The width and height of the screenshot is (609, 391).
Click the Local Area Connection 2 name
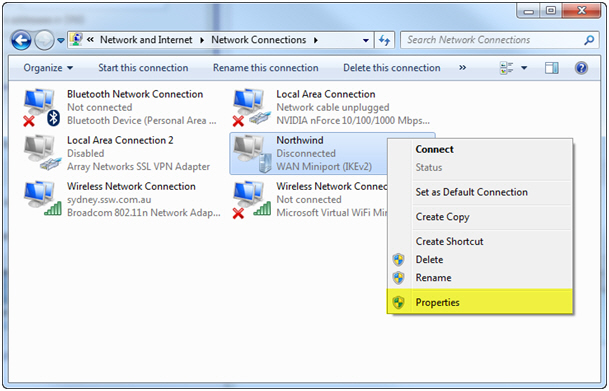pos(120,140)
